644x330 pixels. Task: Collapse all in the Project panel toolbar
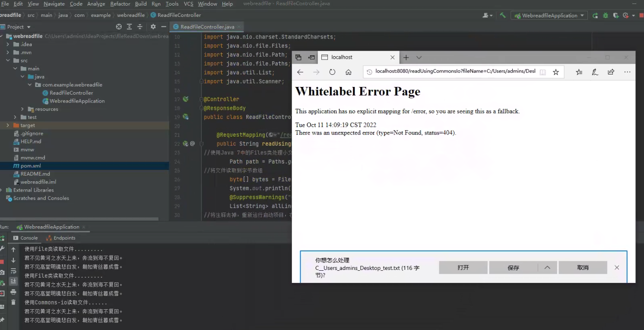pos(140,27)
